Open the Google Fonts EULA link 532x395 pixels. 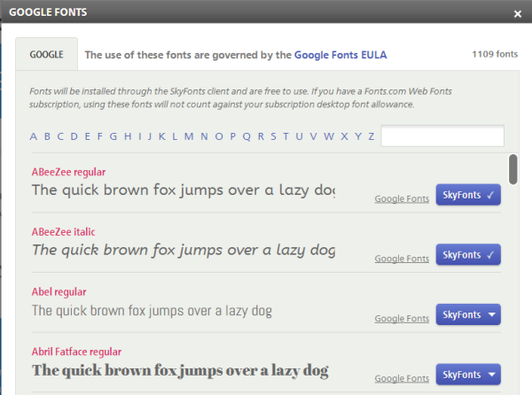click(x=340, y=55)
